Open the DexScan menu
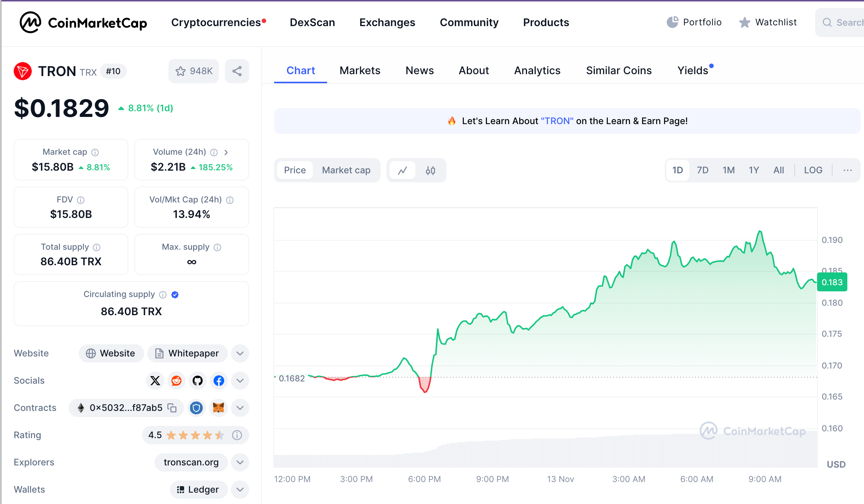This screenshot has width=864, height=504. tap(312, 22)
